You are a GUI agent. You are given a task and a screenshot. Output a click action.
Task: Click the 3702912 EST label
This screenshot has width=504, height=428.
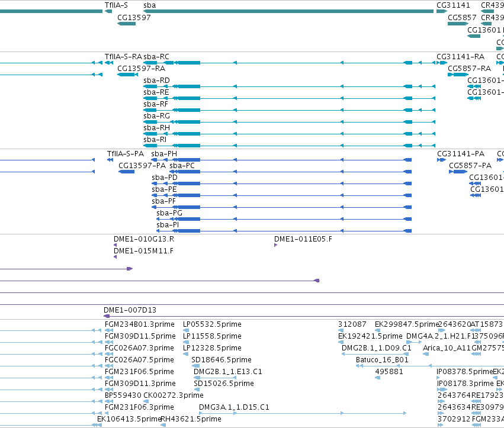pyautogui.click(x=454, y=419)
